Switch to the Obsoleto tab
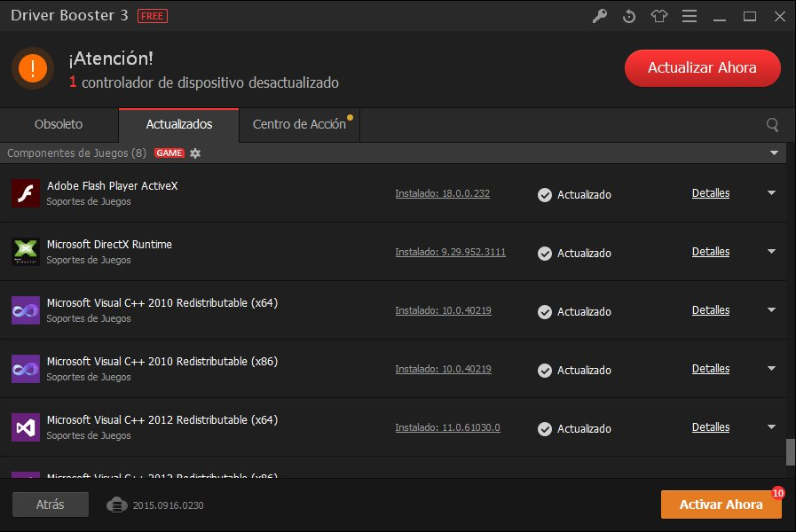Viewport: 796px width, 532px height. tap(59, 125)
